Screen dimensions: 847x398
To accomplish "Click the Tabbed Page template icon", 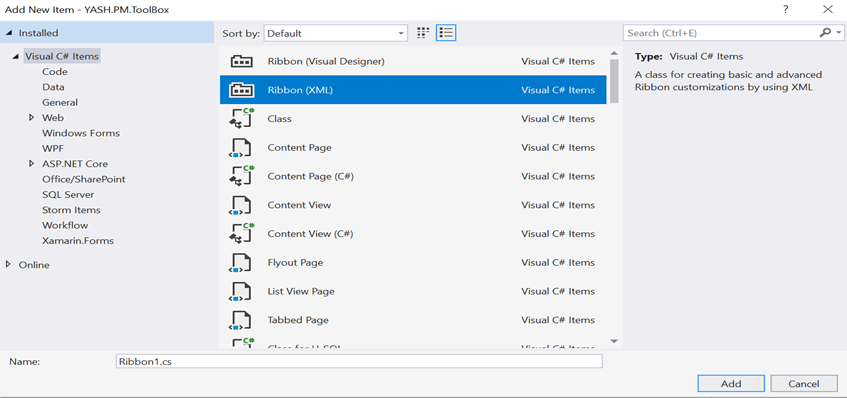I will click(x=241, y=320).
